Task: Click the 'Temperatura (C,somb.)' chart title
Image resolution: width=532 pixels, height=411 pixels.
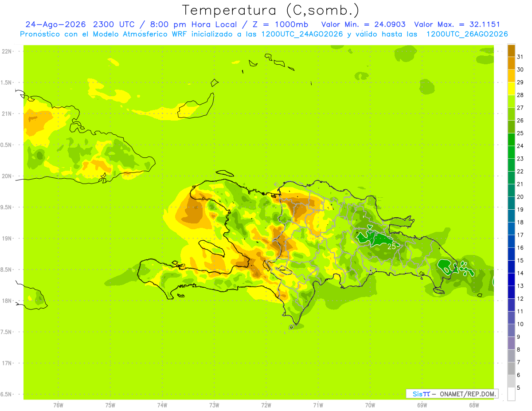Action: click(271, 11)
